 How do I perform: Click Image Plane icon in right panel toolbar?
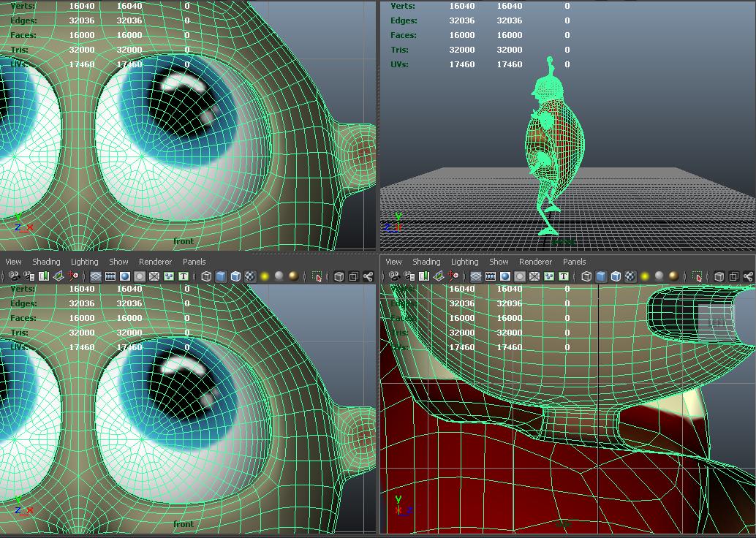click(x=439, y=276)
